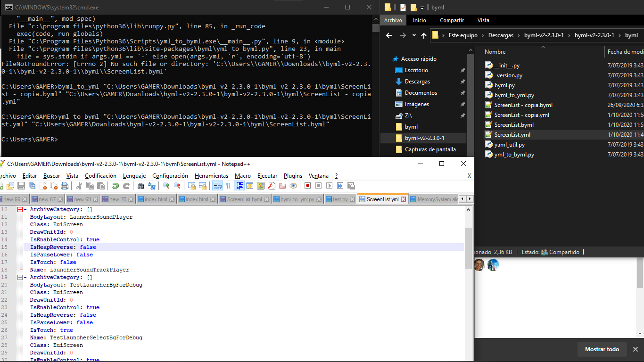This screenshot has height=362, width=644.
Task: Toggle word wrap in the Notepad++ toolbar
Action: 217,185
